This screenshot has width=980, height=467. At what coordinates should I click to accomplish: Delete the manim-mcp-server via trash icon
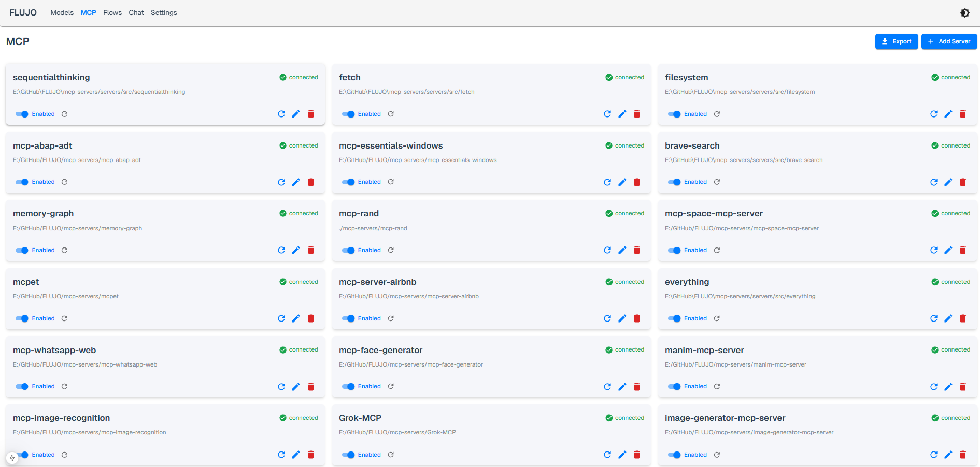click(963, 387)
